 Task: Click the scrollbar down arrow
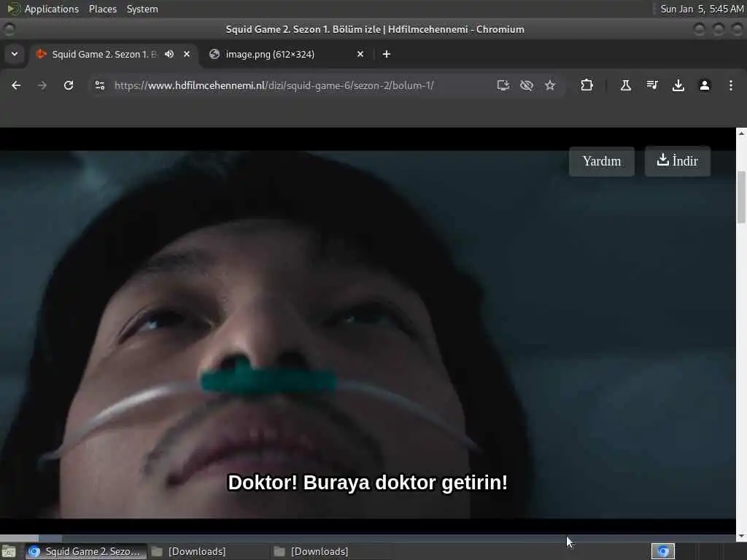(741, 537)
